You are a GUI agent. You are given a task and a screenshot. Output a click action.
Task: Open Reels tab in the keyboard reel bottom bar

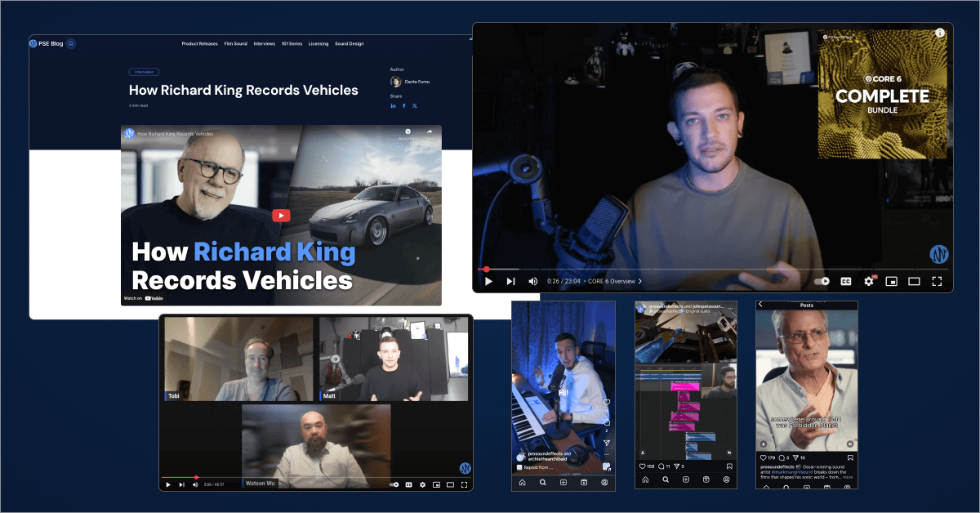584,483
